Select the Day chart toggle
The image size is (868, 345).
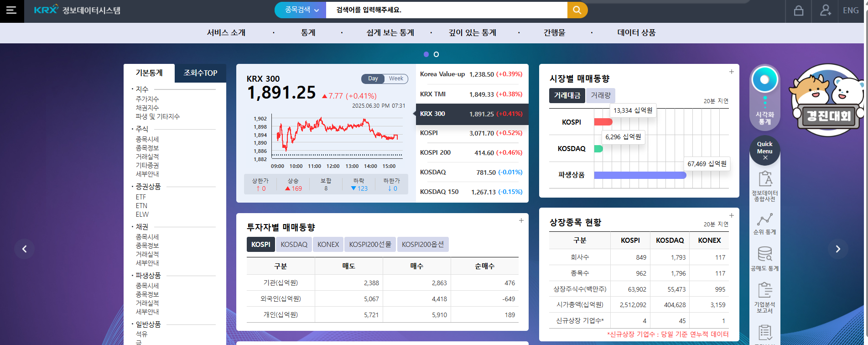pos(373,78)
